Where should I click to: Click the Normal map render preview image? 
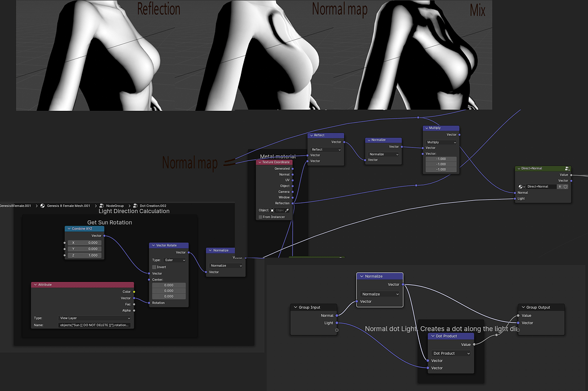point(253,55)
